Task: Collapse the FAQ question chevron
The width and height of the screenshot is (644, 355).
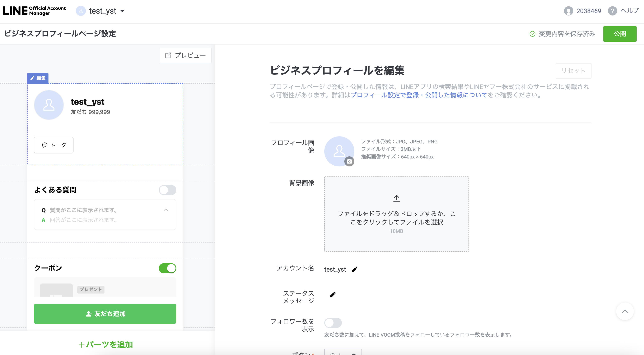Action: point(166,210)
